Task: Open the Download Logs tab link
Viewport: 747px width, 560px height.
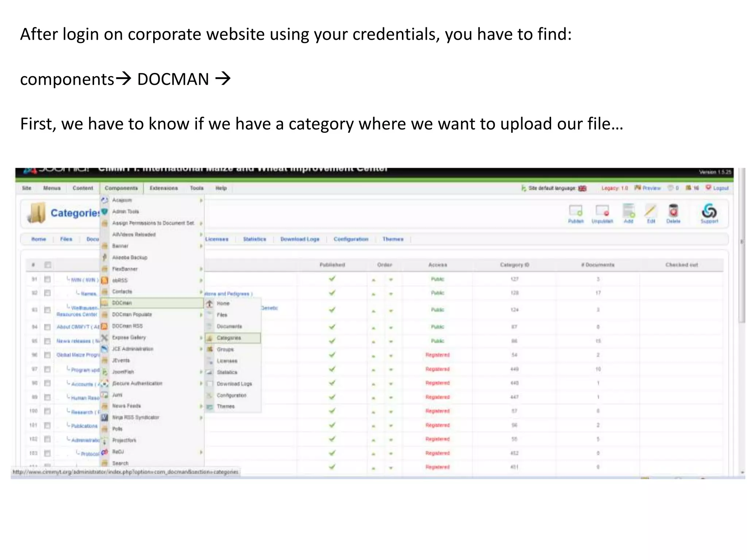Action: tap(300, 239)
